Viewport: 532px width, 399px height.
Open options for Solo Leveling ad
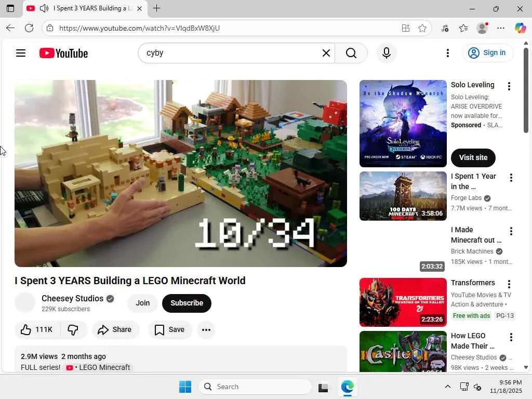click(x=509, y=86)
